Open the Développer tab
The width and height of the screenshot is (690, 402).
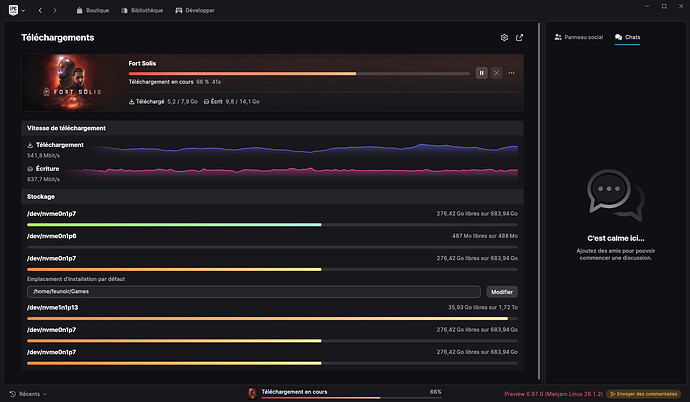coord(195,10)
